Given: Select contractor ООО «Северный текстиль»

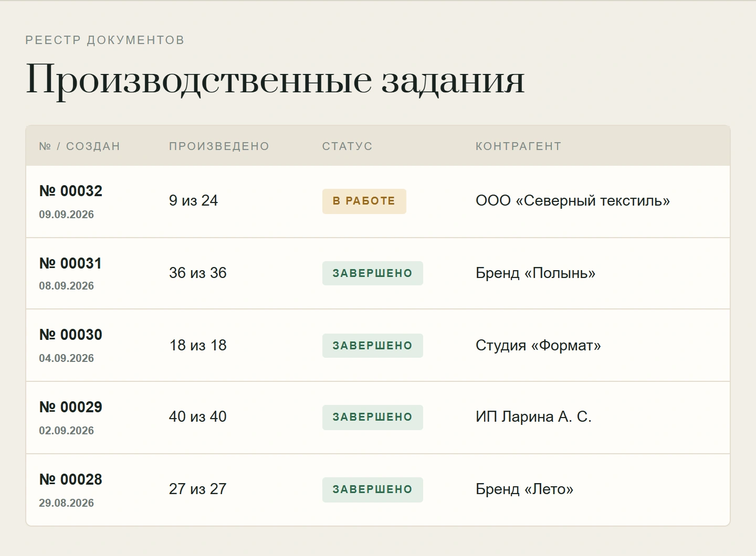Looking at the screenshot, I should pos(573,201).
